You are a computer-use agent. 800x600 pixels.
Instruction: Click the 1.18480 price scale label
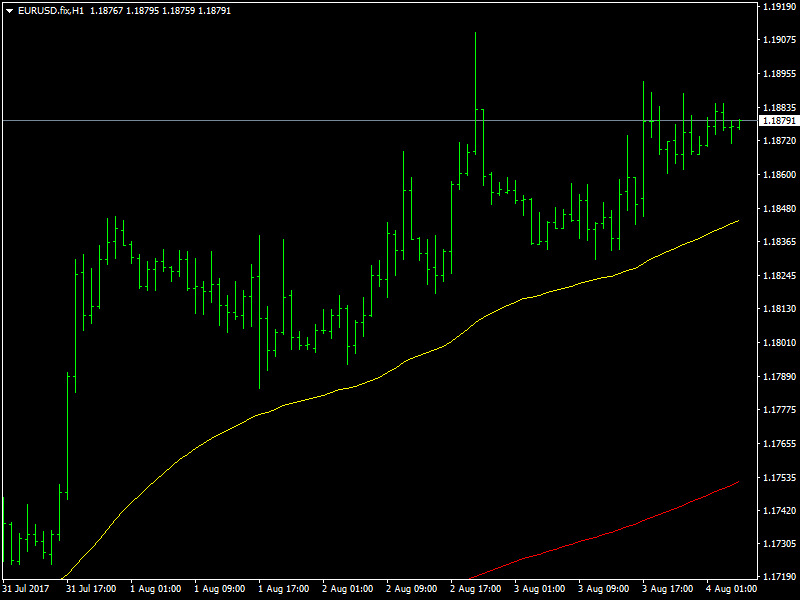[x=779, y=208]
